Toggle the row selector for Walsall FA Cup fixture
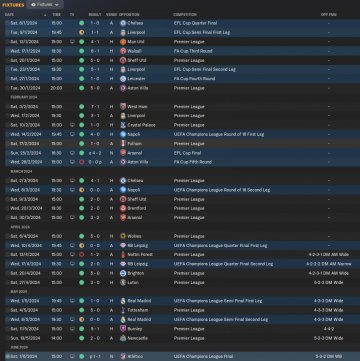Image resolution: width=360 pixels, height=361 pixels. 7,51
